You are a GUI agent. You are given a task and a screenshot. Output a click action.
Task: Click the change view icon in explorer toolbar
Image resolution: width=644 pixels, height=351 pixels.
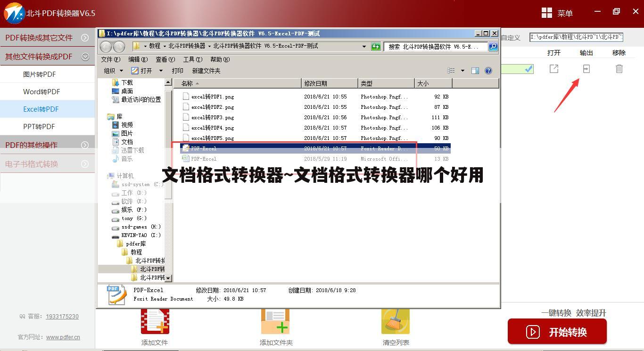(x=451, y=71)
